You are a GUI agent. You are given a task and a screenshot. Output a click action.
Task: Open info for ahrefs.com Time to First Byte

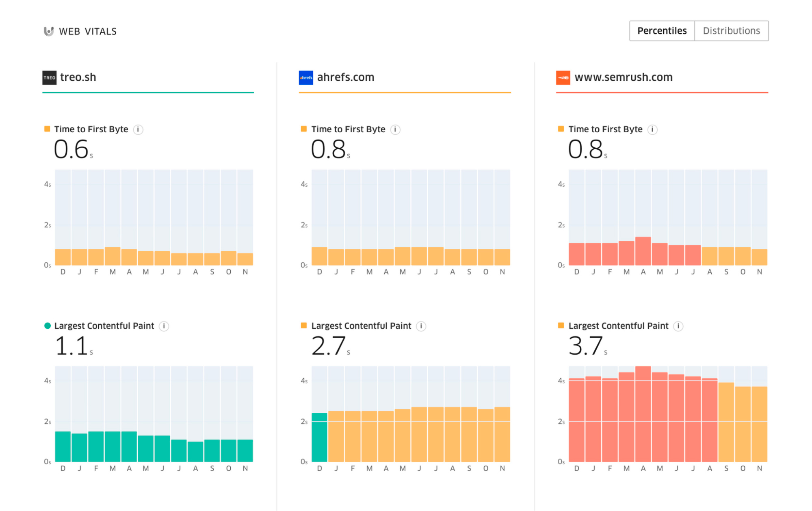395,129
